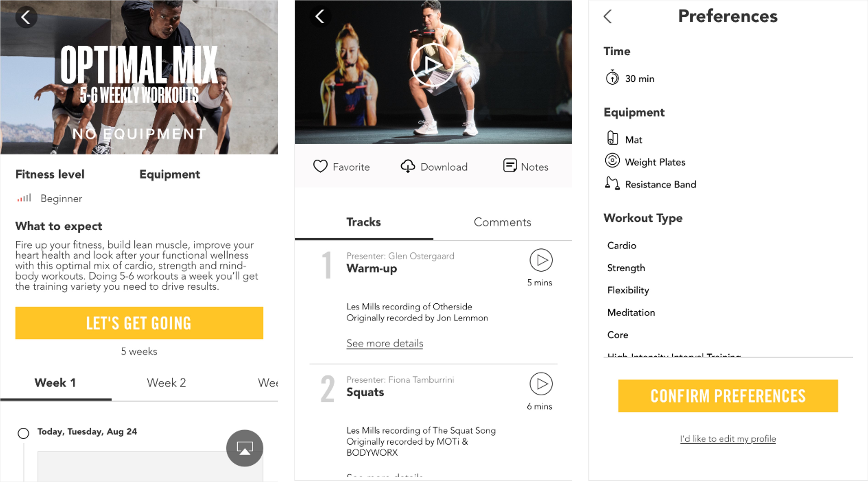The width and height of the screenshot is (868, 482).
Task: Switch to the Comments tab
Action: coord(503,222)
